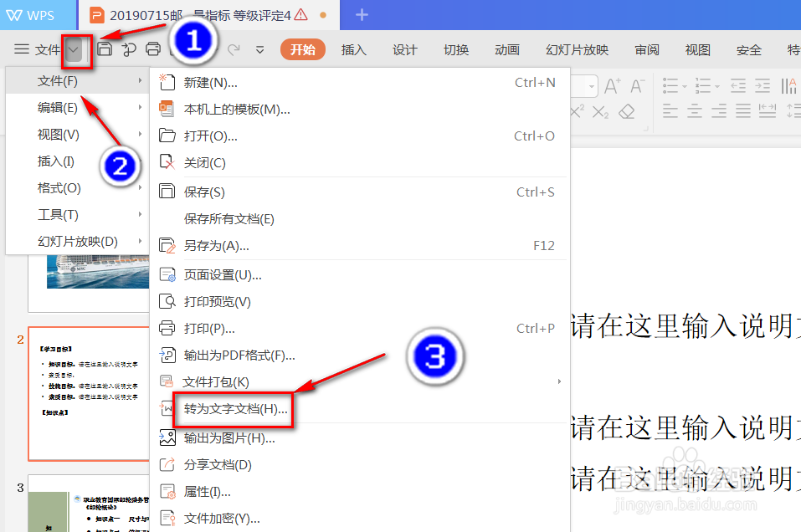Click the increase indent icon
This screenshot has height=532, width=801.
762,85
